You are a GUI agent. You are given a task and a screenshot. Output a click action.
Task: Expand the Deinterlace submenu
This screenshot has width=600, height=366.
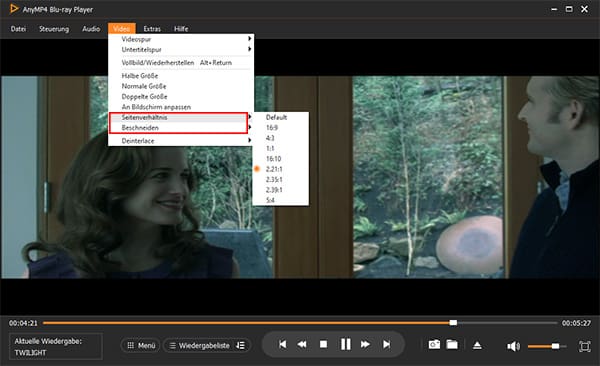pyautogui.click(x=181, y=141)
